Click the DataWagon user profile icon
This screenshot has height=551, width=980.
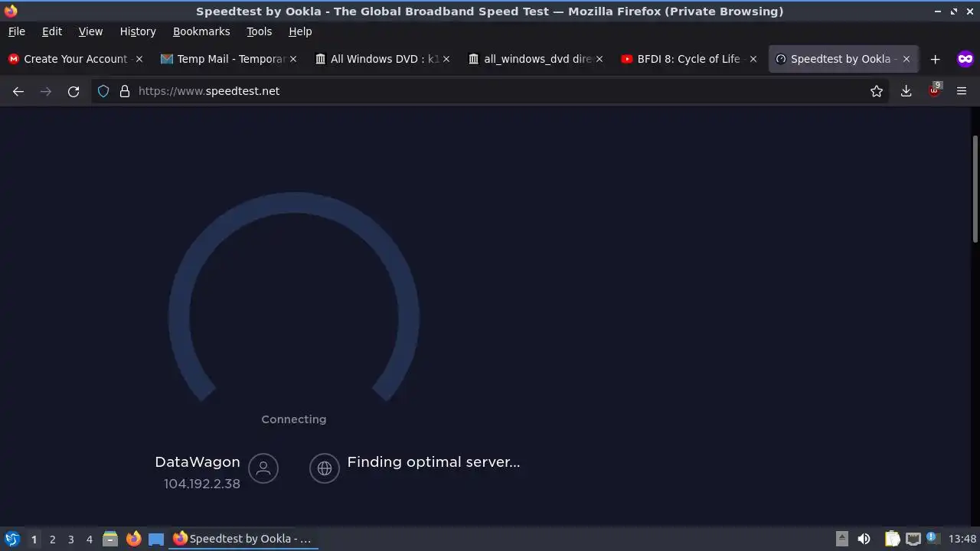263,468
